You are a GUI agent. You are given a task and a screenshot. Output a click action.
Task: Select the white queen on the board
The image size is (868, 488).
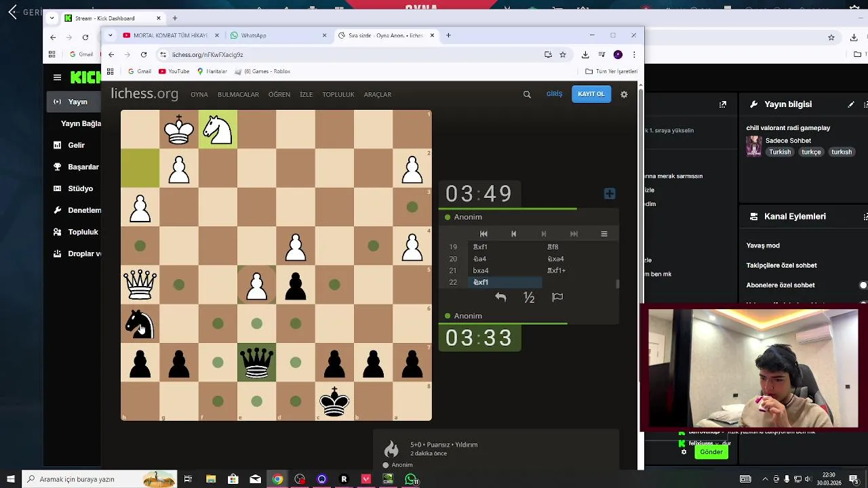pos(140,284)
